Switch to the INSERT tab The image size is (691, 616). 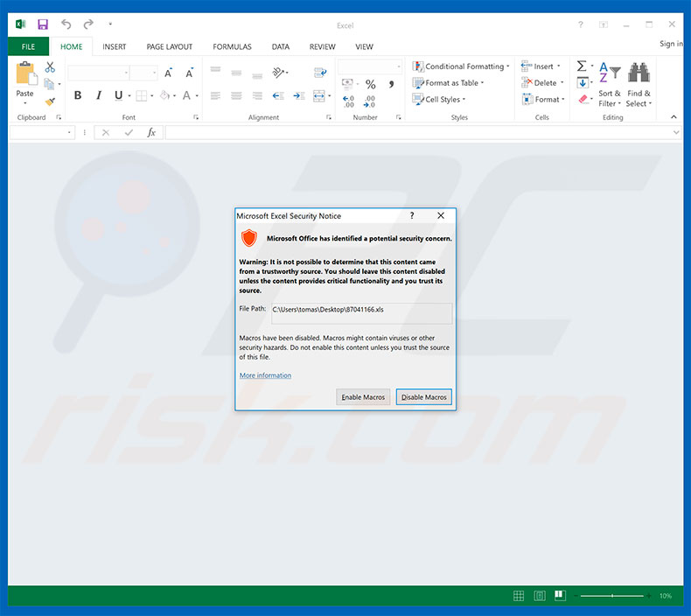coord(114,46)
